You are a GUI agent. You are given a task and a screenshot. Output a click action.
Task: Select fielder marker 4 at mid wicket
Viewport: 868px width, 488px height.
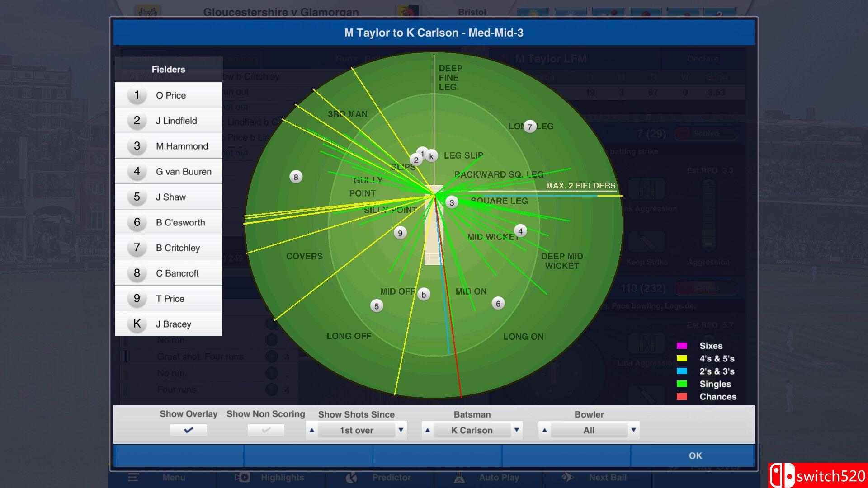click(x=520, y=231)
